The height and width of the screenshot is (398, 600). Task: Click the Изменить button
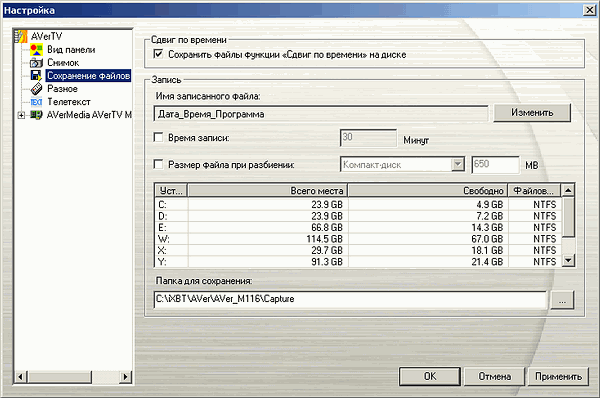coord(532,113)
